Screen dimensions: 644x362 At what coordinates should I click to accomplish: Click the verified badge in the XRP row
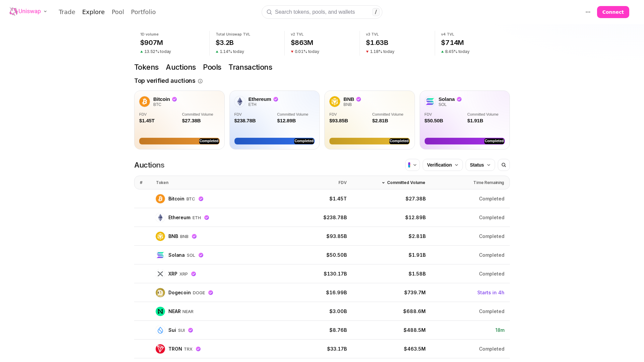coord(194,274)
